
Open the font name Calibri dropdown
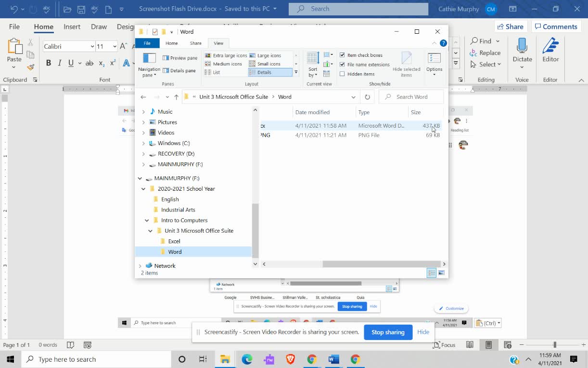[x=92, y=47]
